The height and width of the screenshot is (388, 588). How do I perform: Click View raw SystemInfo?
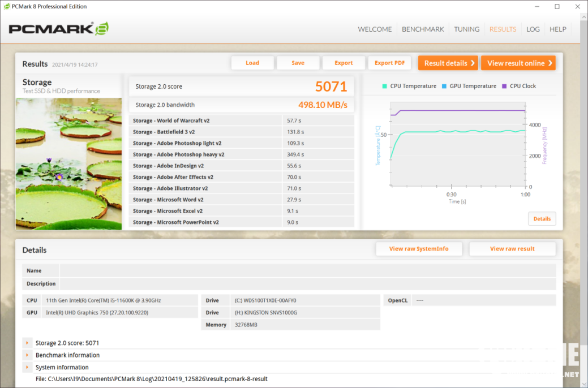pos(419,248)
